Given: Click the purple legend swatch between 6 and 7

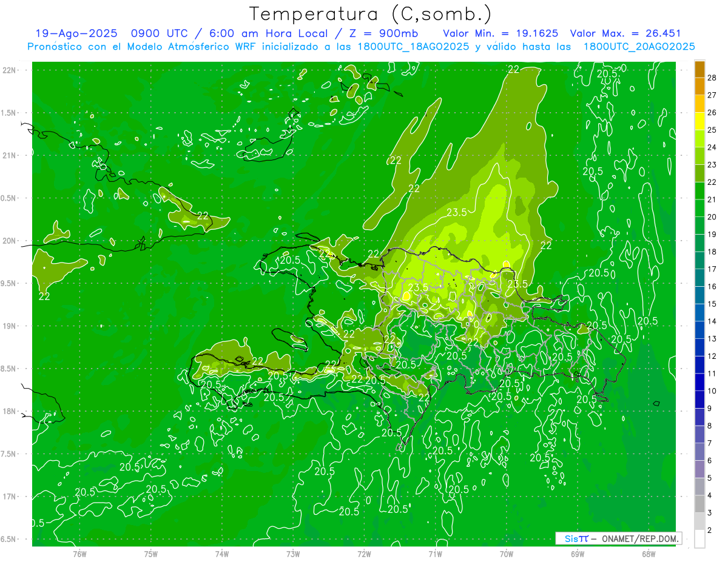Looking at the screenshot, I should click(699, 452).
